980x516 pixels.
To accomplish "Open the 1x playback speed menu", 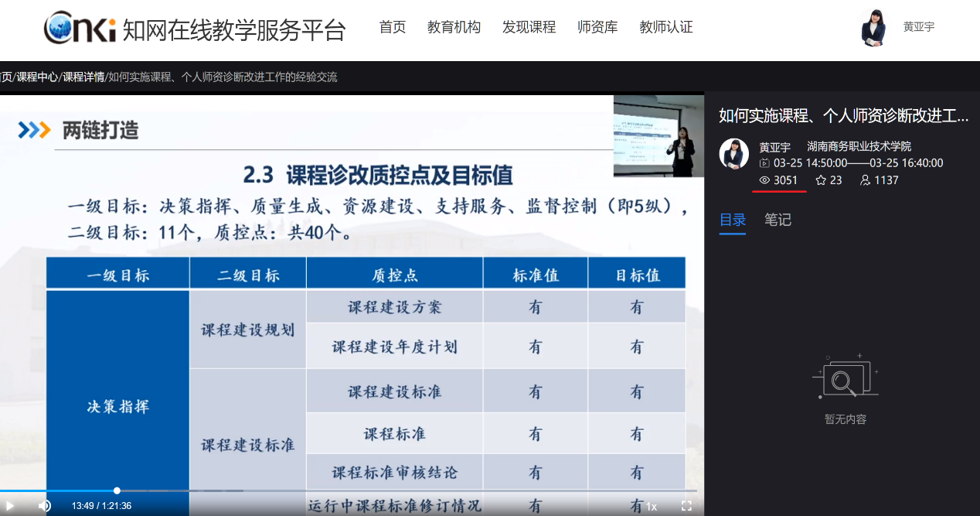I will point(652,507).
